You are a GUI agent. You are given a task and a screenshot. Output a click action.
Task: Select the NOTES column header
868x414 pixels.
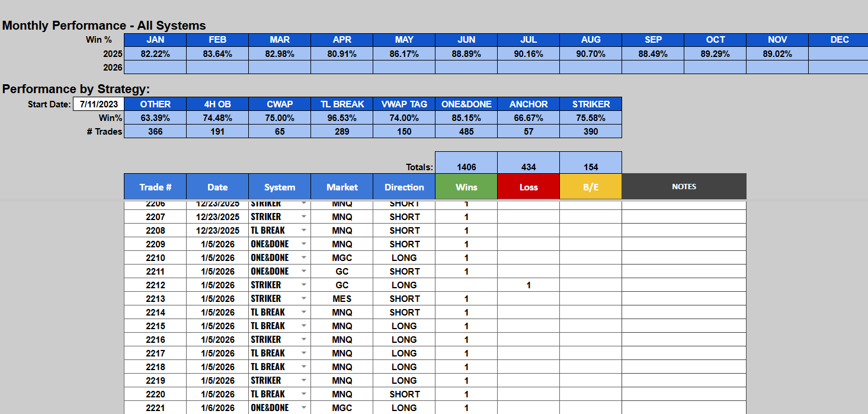click(x=684, y=186)
